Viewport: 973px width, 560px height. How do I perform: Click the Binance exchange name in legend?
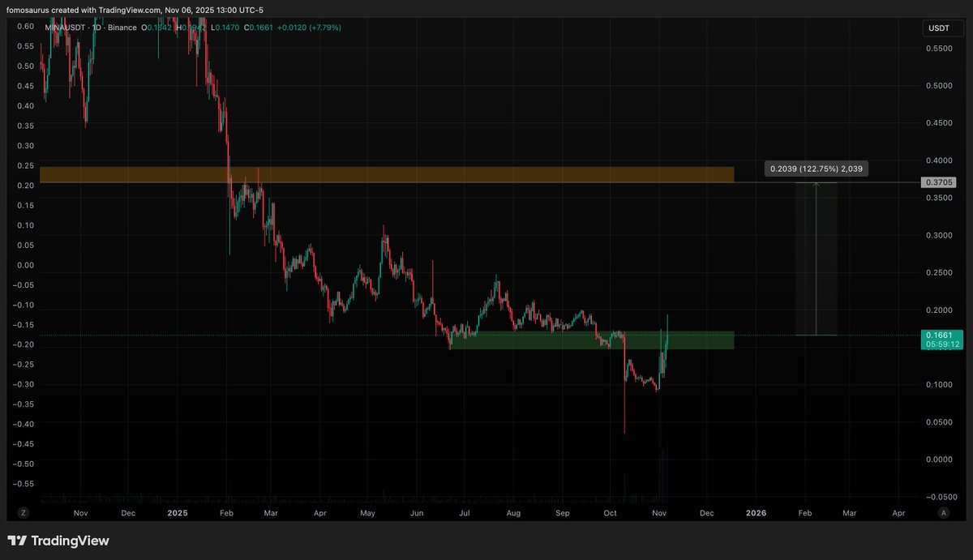pos(122,28)
